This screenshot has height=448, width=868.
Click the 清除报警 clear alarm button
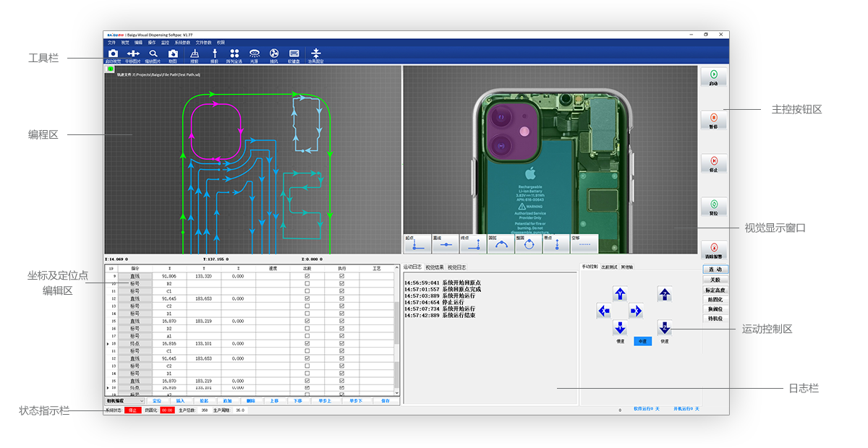pos(714,251)
